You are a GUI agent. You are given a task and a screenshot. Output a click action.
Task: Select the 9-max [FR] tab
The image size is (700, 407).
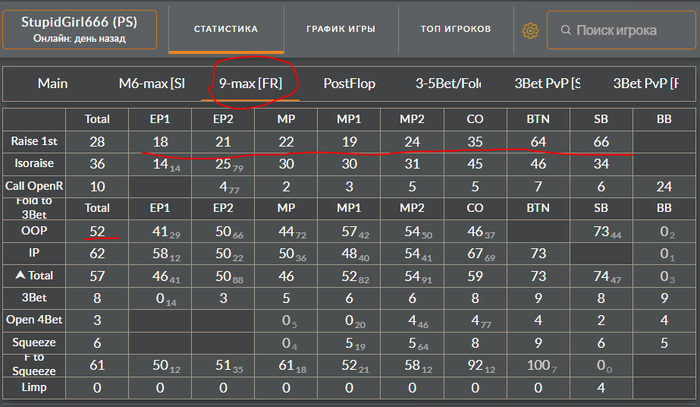click(x=250, y=83)
